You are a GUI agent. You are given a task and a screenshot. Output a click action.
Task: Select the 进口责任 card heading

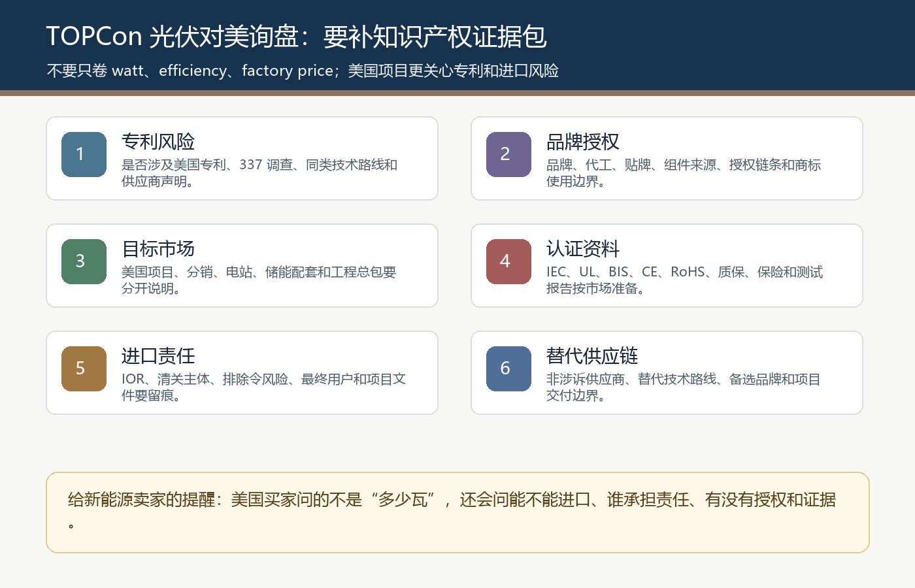[x=158, y=356]
